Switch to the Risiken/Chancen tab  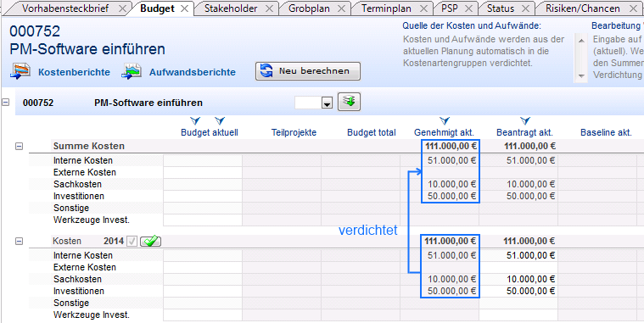(582, 8)
